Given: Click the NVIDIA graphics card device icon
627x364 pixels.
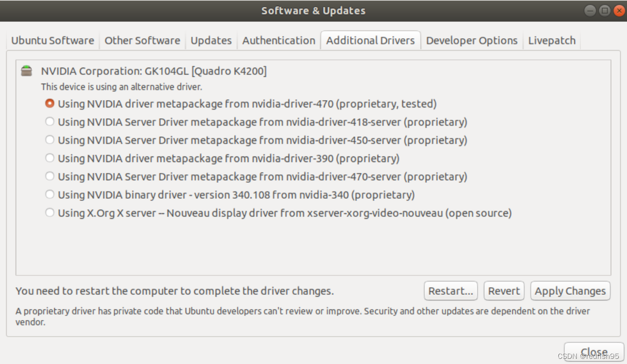Looking at the screenshot, I should 26,71.
